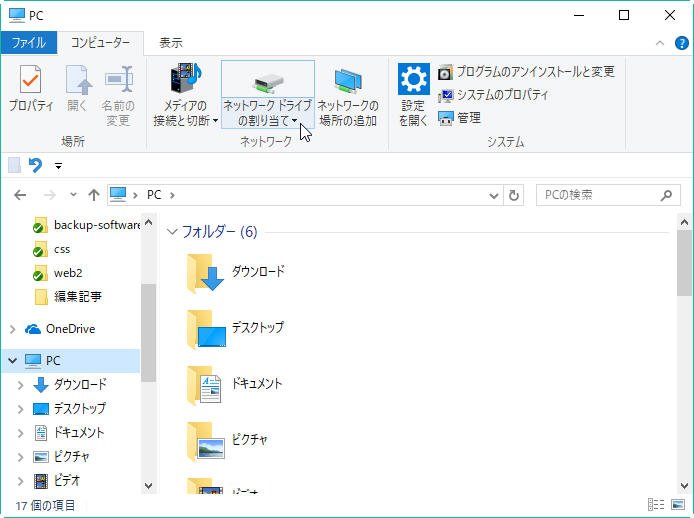Expand ドキュメント in the navigation tree
Viewport: 694px width, 518px height.
20,433
